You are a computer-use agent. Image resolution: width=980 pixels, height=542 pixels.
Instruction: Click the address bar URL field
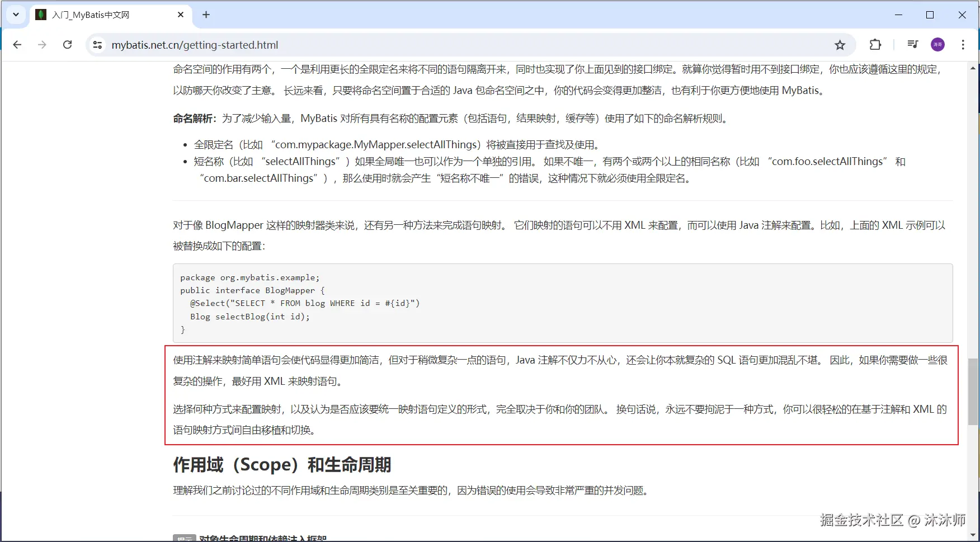click(470, 45)
